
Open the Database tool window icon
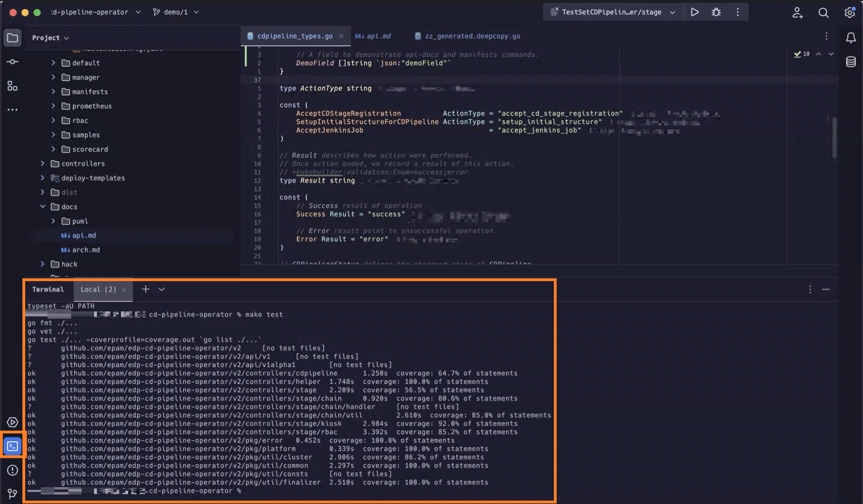pyautogui.click(x=850, y=62)
